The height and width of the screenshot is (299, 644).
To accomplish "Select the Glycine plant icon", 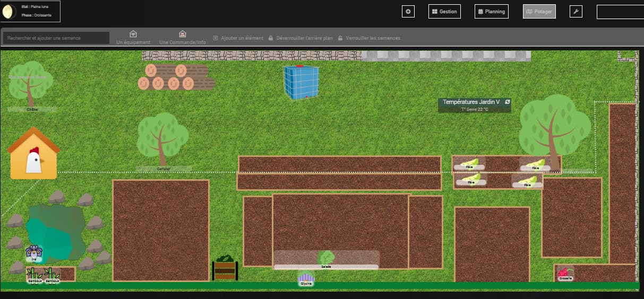I will coord(306,278).
